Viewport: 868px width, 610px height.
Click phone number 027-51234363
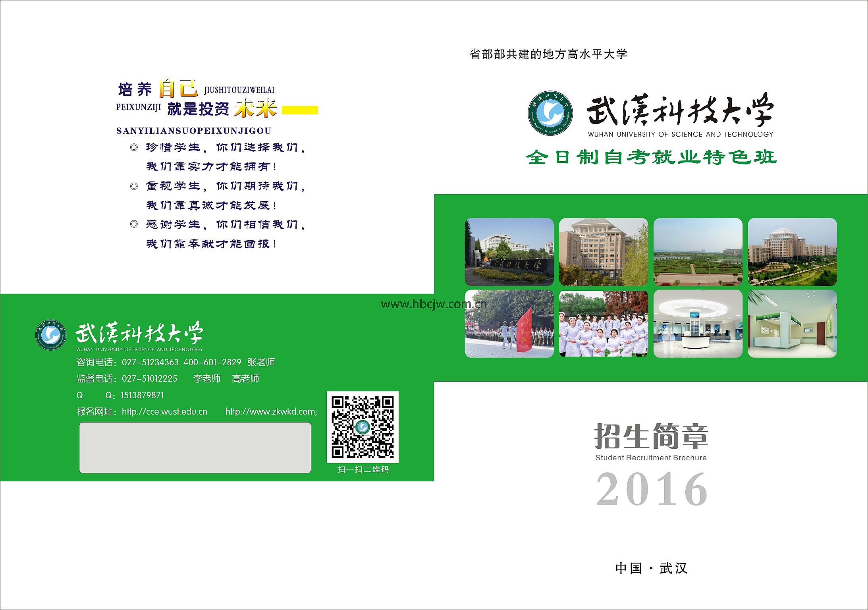(x=150, y=362)
